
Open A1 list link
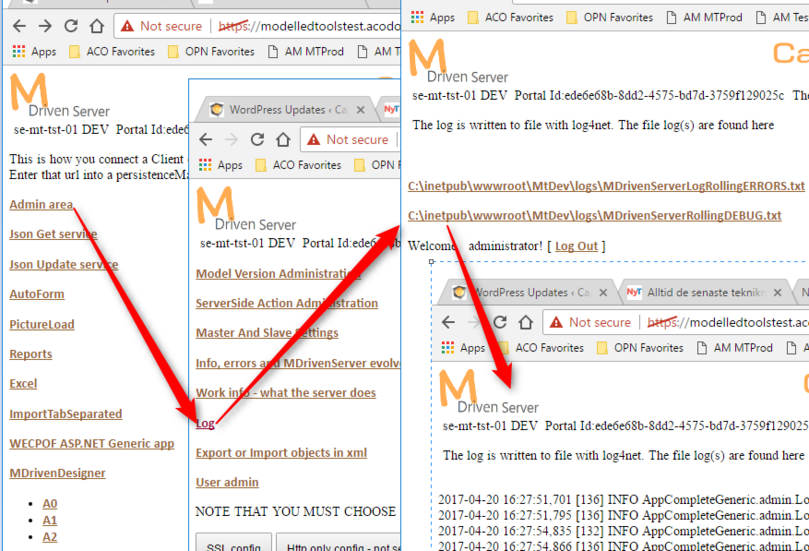tap(50, 520)
